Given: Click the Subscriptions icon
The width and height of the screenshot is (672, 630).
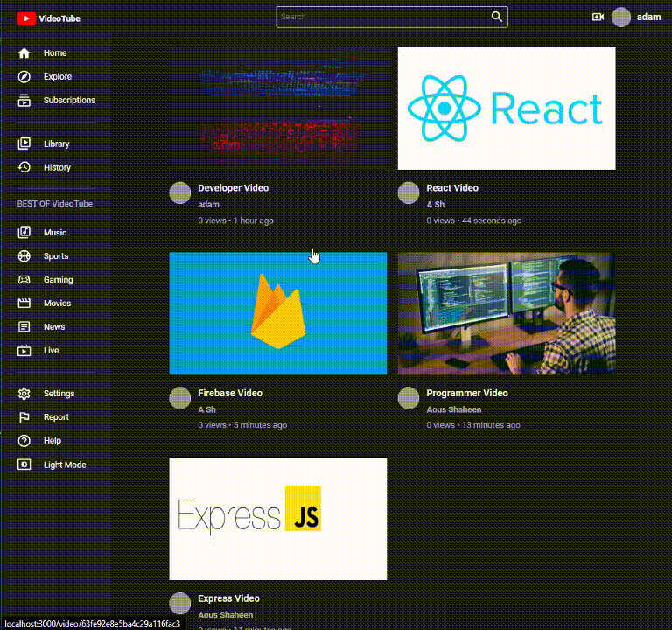Looking at the screenshot, I should pos(24,101).
